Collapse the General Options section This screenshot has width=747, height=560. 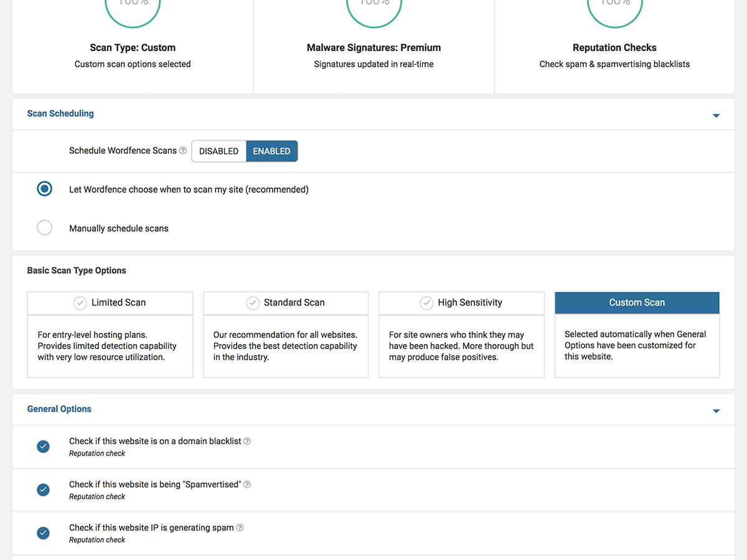[716, 411]
